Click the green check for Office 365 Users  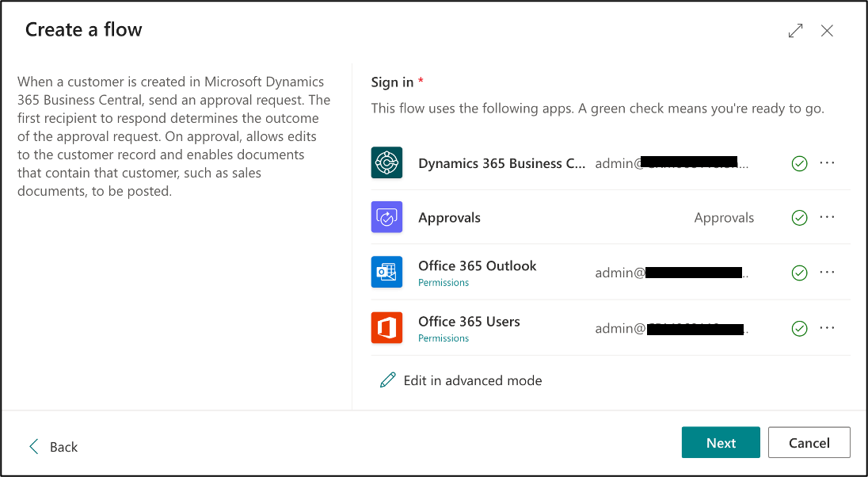[799, 328]
